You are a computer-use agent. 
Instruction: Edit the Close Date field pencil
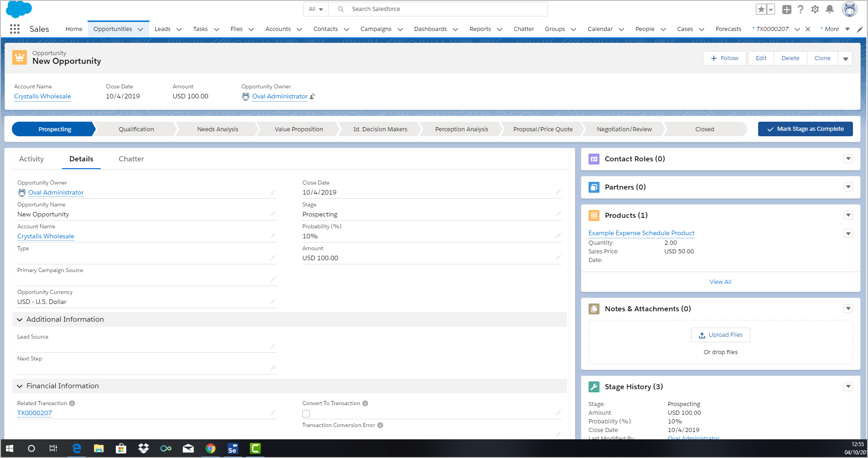(558, 192)
